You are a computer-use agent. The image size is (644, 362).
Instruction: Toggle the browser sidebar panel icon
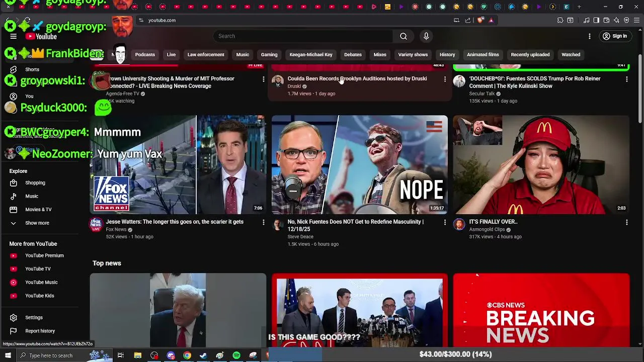coord(596,20)
